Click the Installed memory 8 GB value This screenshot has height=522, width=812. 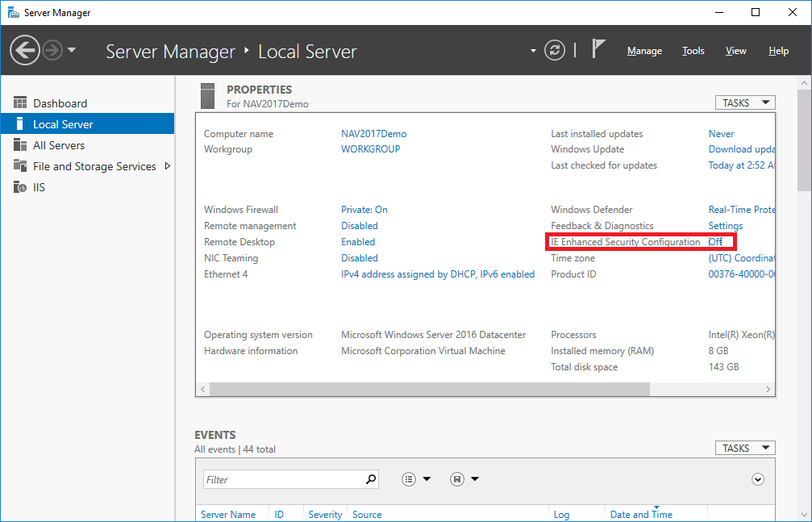coord(718,351)
